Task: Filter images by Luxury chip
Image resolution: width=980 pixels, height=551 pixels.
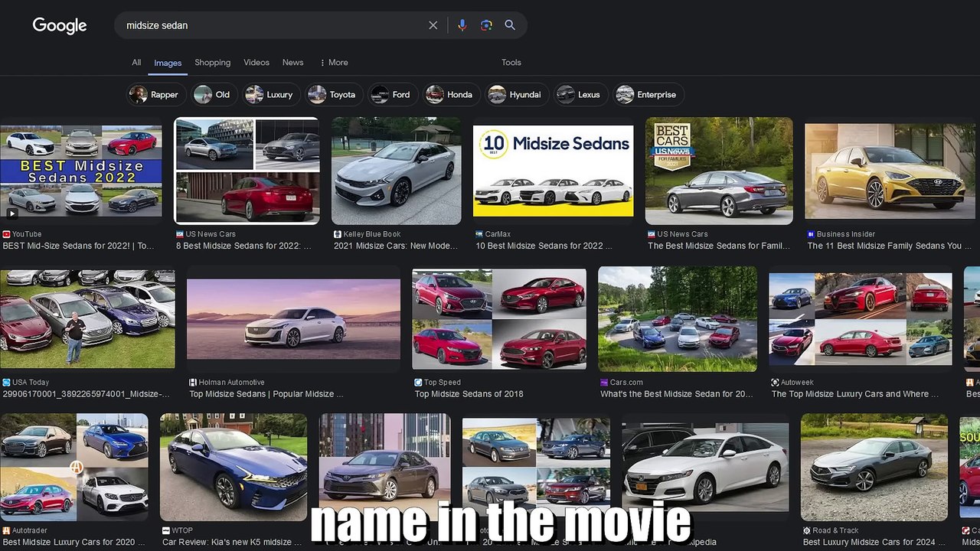Action: [x=270, y=95]
